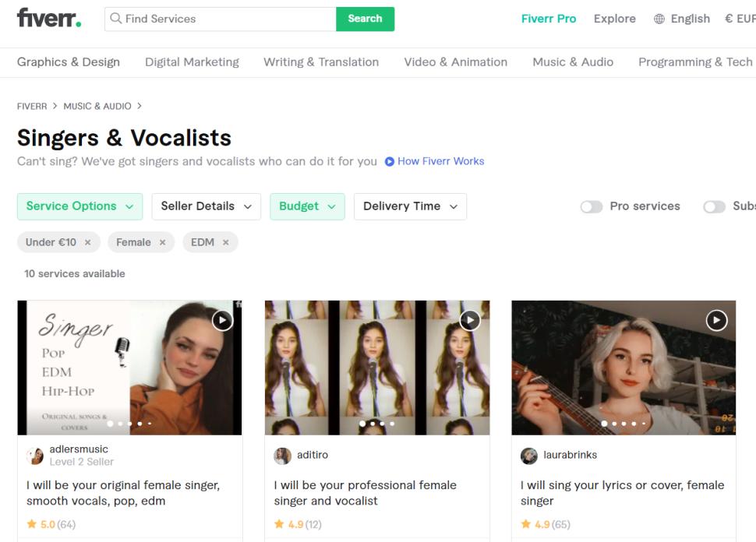
Task: Play aditiro gig video preview
Action: tap(469, 320)
